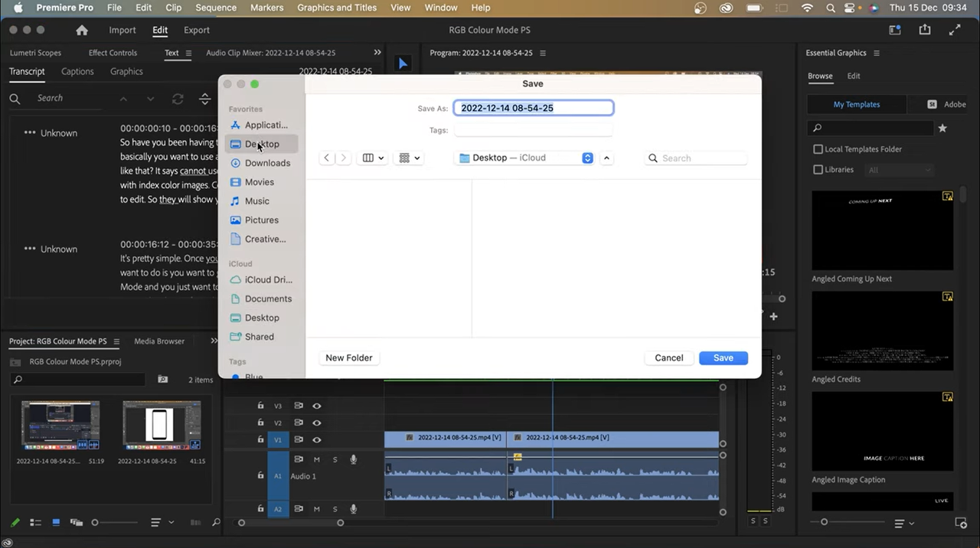This screenshot has width=980, height=548.
Task: Enable the Local Templates Folder checkbox
Action: [x=818, y=149]
